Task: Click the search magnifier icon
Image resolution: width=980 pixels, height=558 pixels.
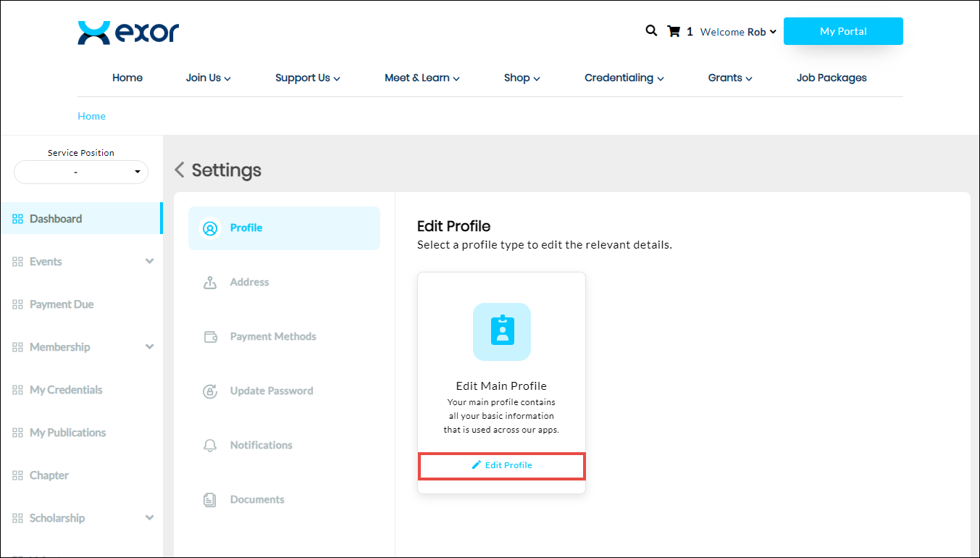Action: (x=651, y=31)
